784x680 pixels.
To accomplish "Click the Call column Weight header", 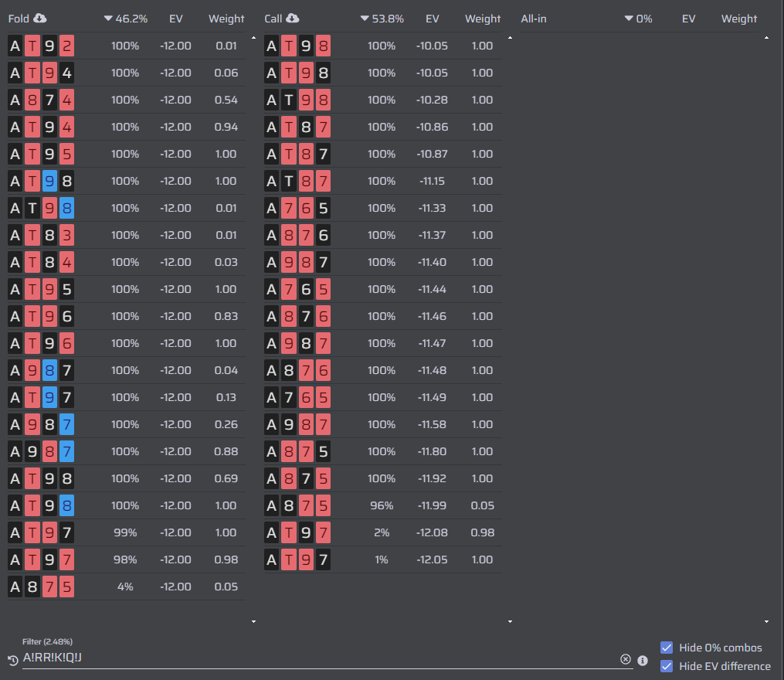I will click(483, 19).
